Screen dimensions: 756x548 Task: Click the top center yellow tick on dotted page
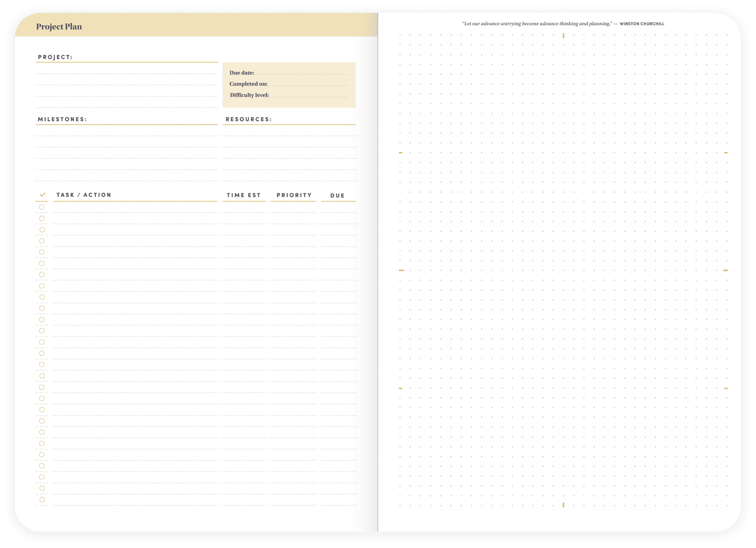(563, 36)
